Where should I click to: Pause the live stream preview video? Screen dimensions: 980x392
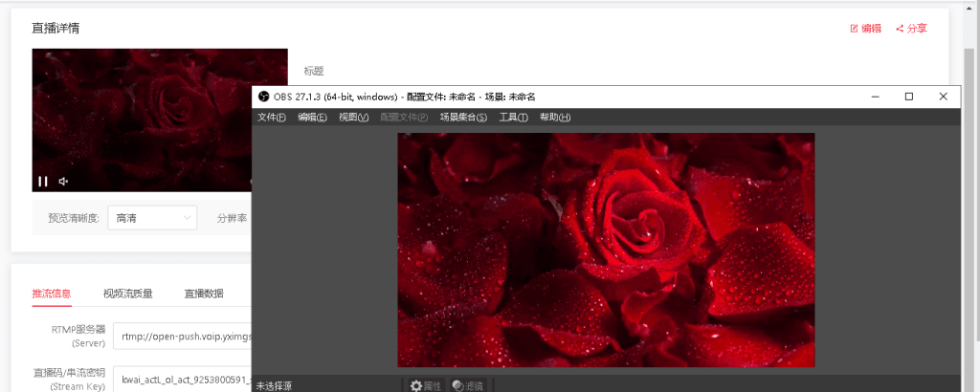43,181
